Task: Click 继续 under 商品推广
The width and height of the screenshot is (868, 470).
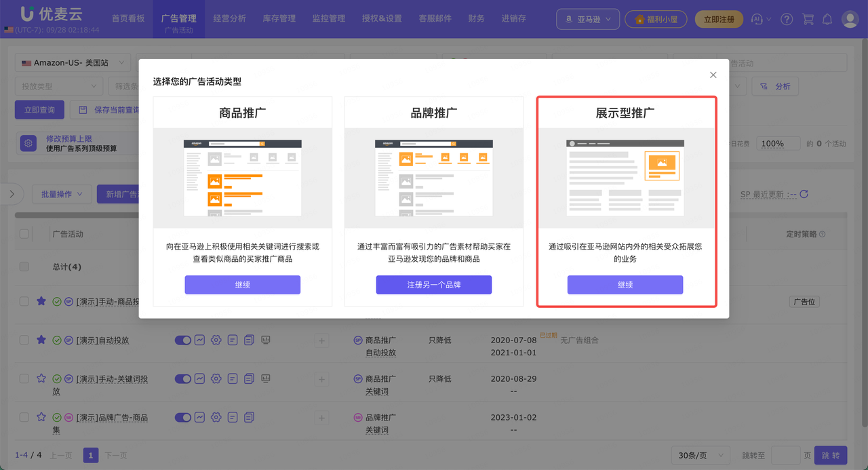Action: coord(243,285)
